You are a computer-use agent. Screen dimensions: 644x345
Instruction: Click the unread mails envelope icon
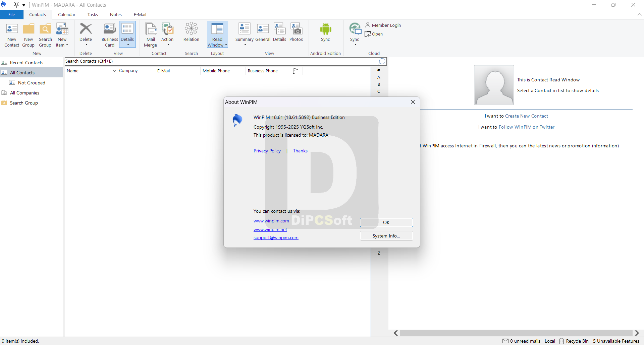click(x=505, y=341)
